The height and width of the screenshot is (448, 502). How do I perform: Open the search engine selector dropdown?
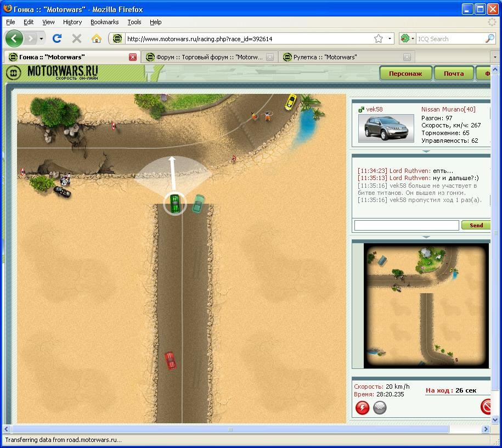pos(407,39)
